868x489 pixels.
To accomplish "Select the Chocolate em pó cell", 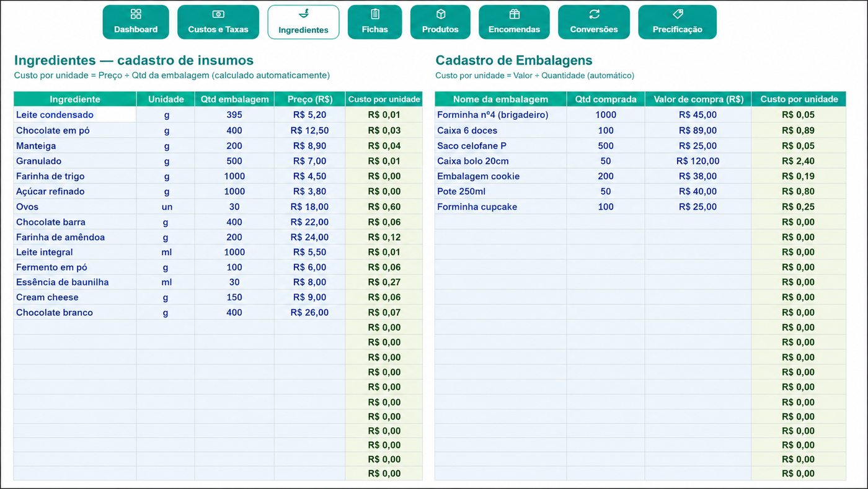I will click(75, 130).
